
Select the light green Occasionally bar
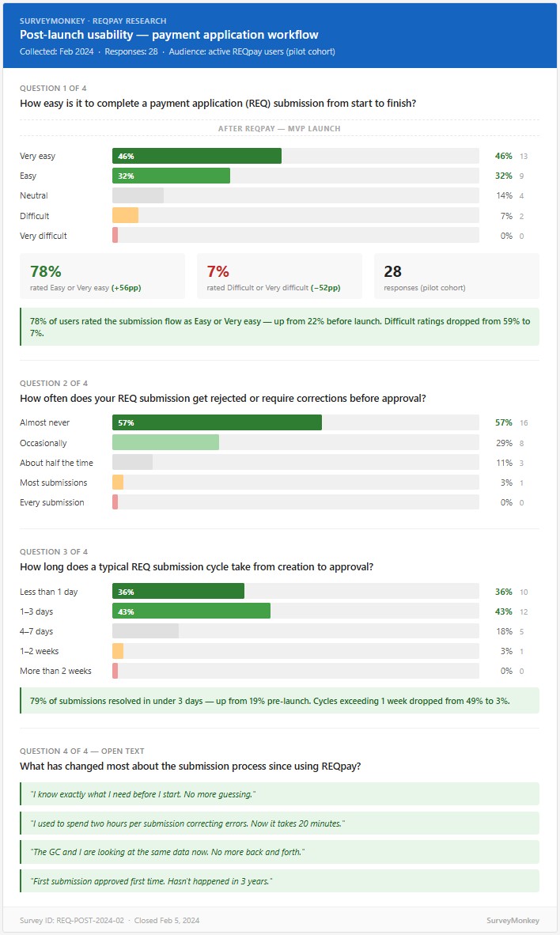pos(165,443)
